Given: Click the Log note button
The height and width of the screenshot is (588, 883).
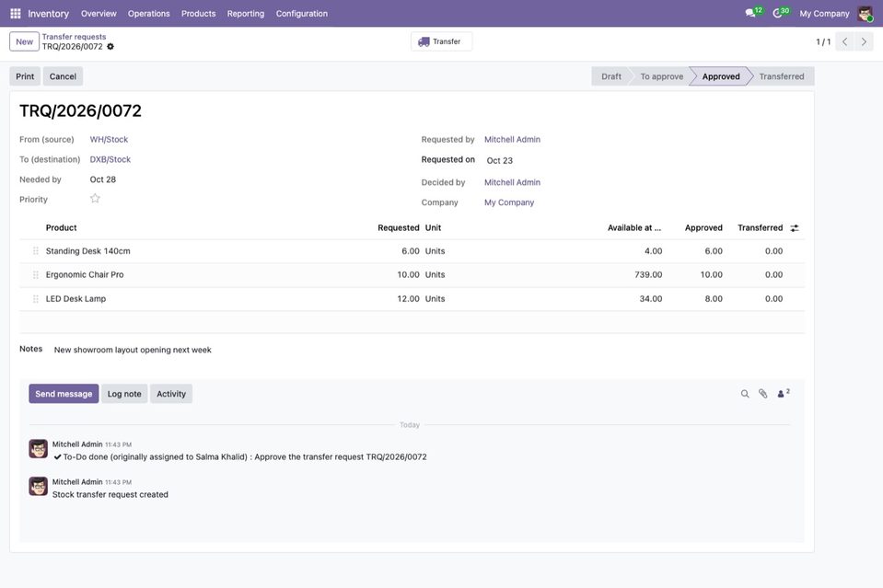Looking at the screenshot, I should pyautogui.click(x=124, y=394).
